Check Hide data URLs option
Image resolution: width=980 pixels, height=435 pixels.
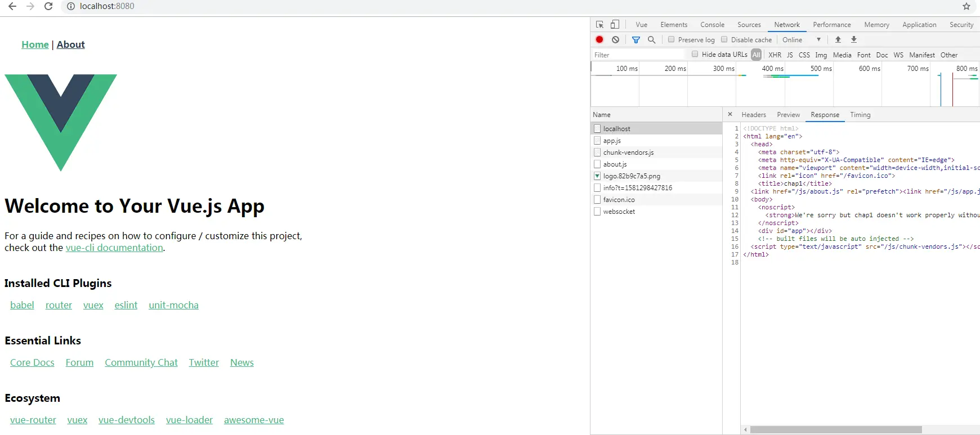(695, 54)
